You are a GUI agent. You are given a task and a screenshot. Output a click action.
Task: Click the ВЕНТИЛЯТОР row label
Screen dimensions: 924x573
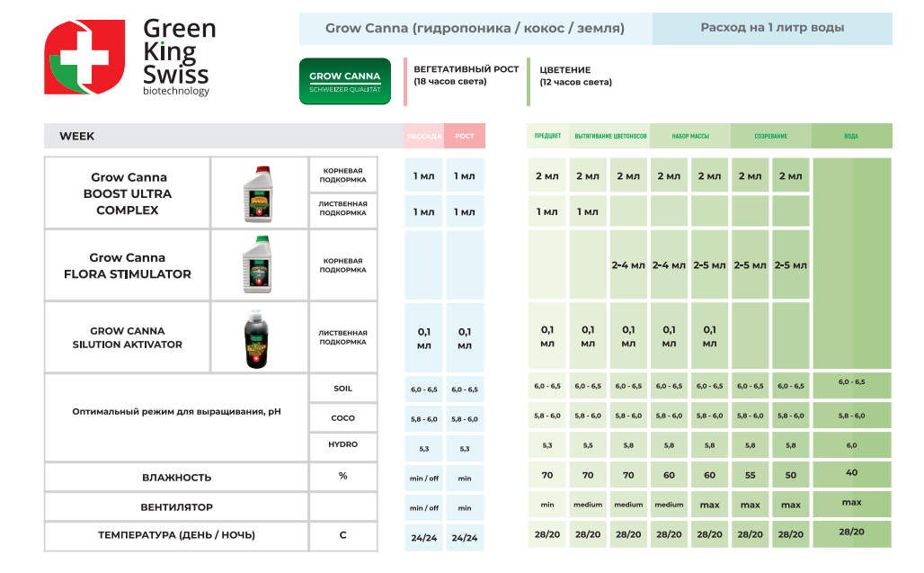click(x=177, y=507)
